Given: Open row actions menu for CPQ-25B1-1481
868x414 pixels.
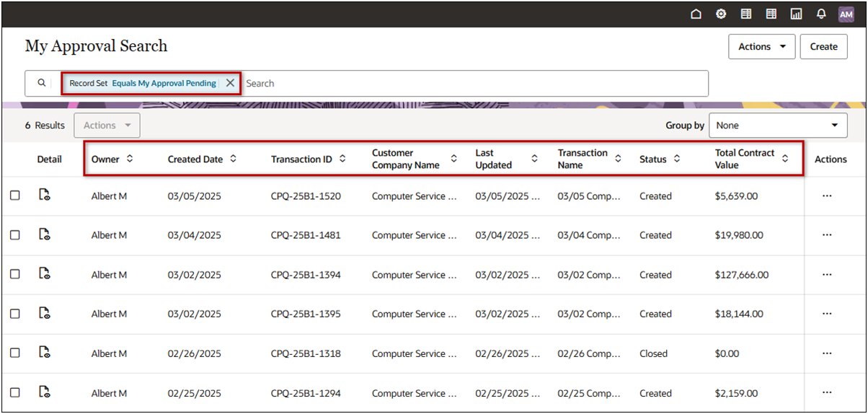Looking at the screenshot, I should (x=827, y=235).
